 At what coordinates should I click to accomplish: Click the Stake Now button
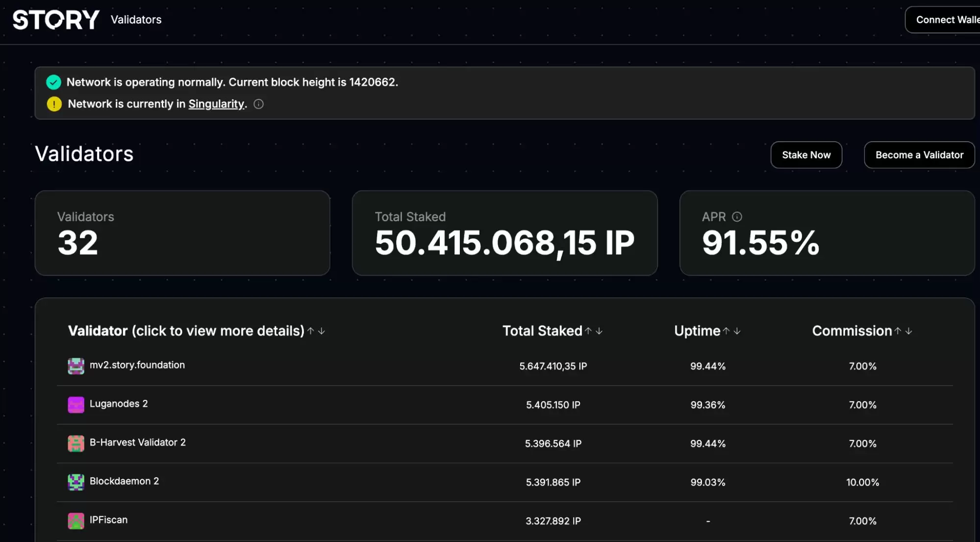[806, 155]
